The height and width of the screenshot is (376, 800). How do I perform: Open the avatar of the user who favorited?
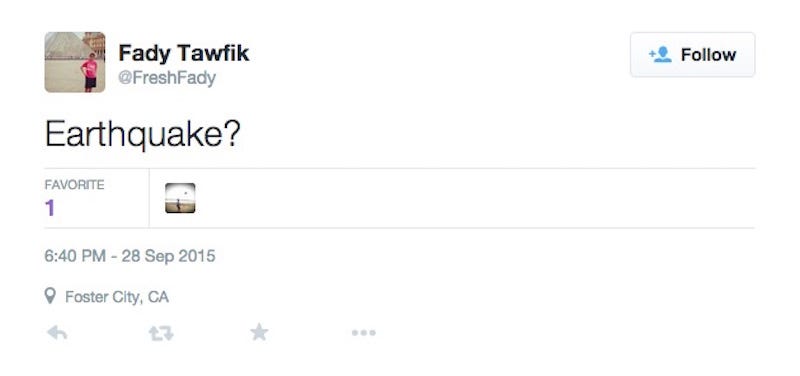[x=180, y=198]
